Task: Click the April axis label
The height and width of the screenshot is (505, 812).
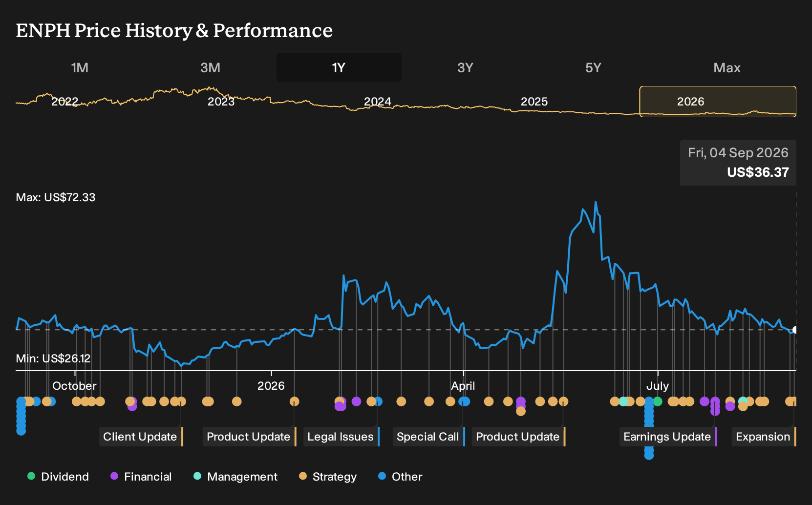Action: (463, 386)
